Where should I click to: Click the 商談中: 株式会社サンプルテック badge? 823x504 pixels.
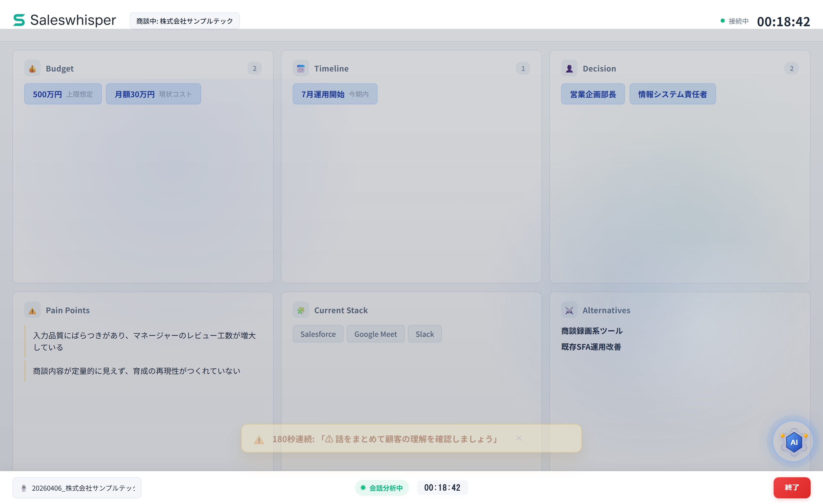coord(184,21)
